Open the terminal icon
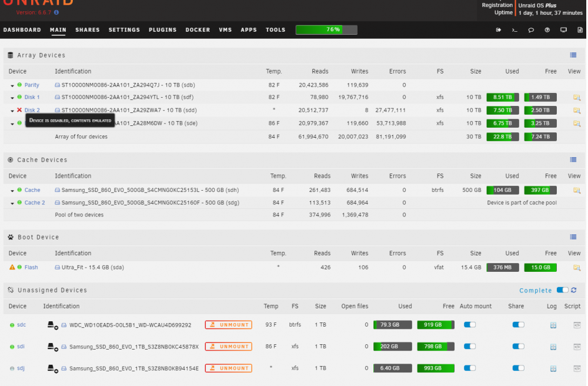This screenshot has width=588, height=386. click(x=514, y=30)
